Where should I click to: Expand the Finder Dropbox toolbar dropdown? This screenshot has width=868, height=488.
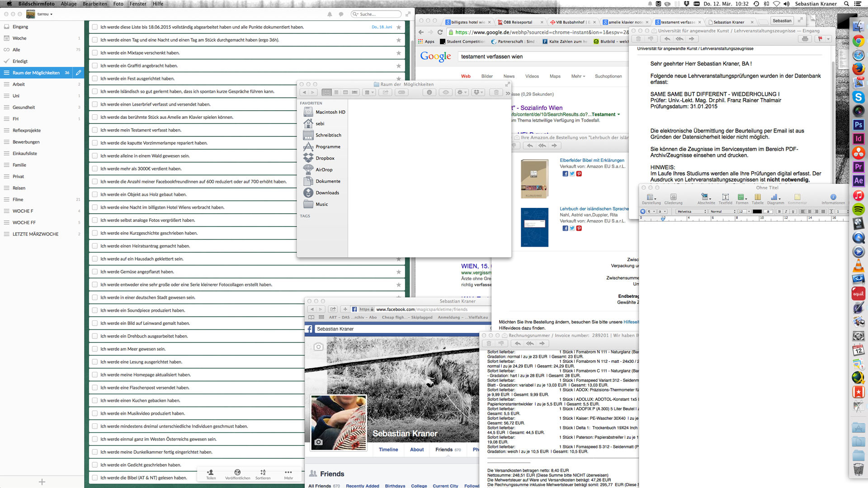pyautogui.click(x=478, y=92)
